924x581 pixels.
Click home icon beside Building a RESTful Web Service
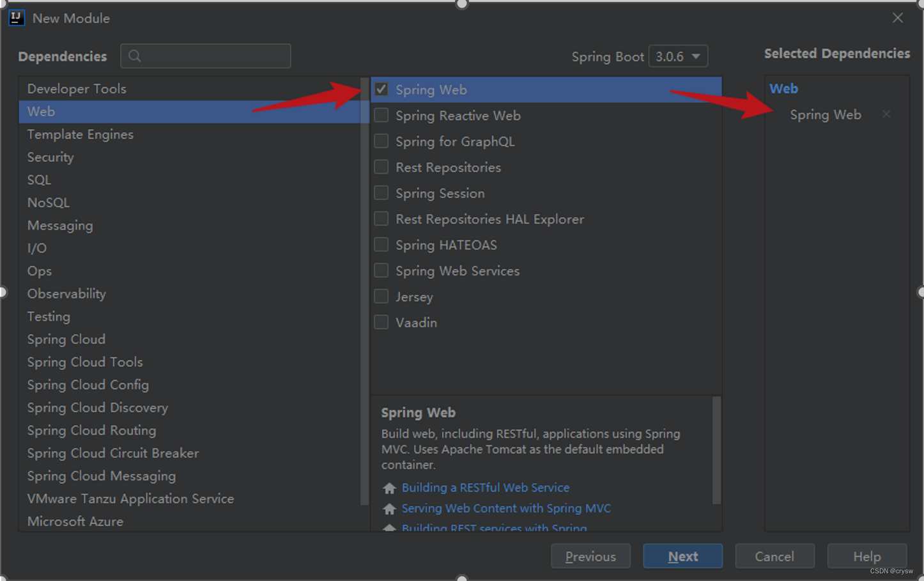point(389,488)
